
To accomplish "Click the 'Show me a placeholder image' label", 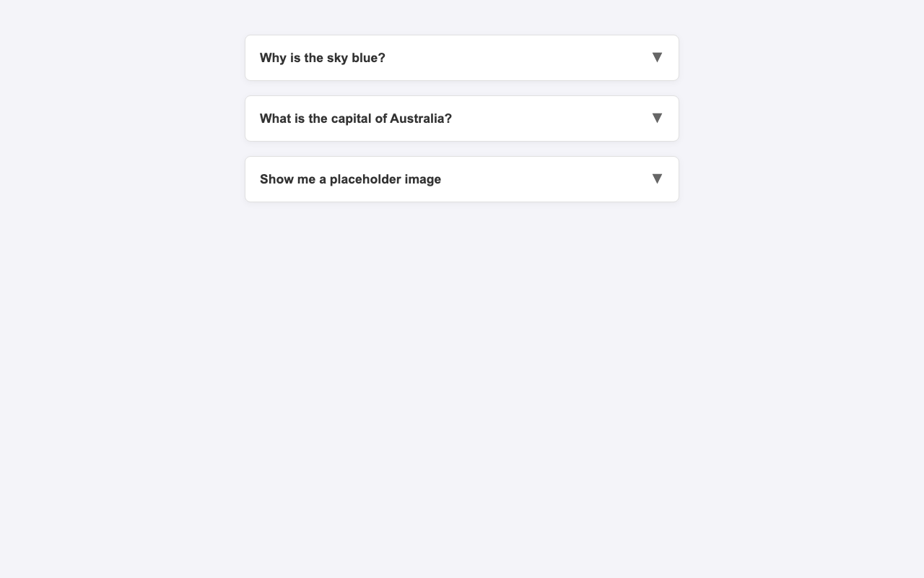I will (350, 179).
